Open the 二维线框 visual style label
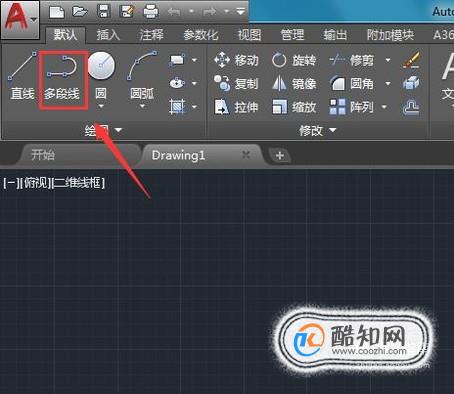This screenshot has width=454, height=394. [x=79, y=183]
